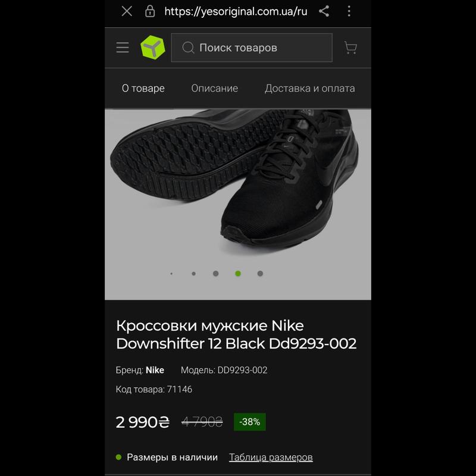476x476 pixels.
Task: Open the Доставка и оплата tab
Action: 309,88
